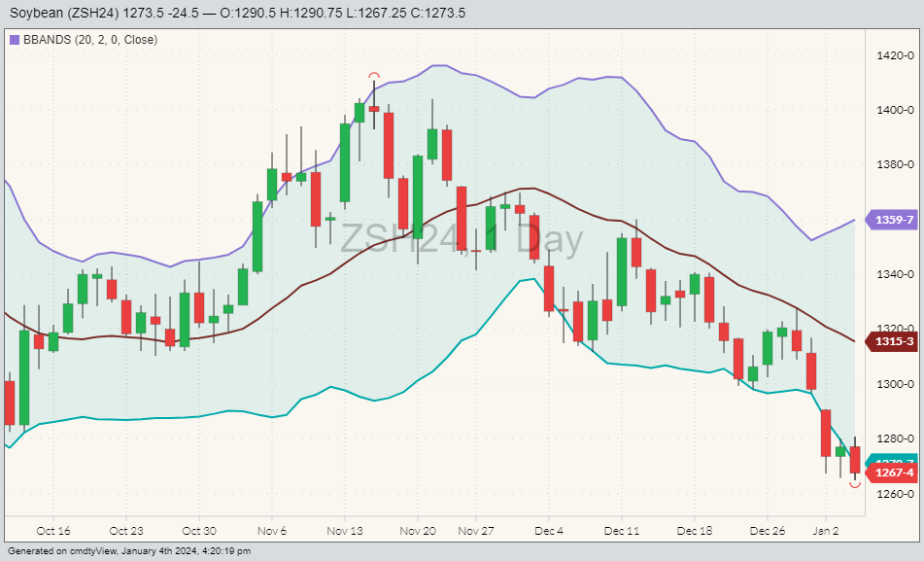Click the purple BBANDS legend color swatch

coord(16,40)
